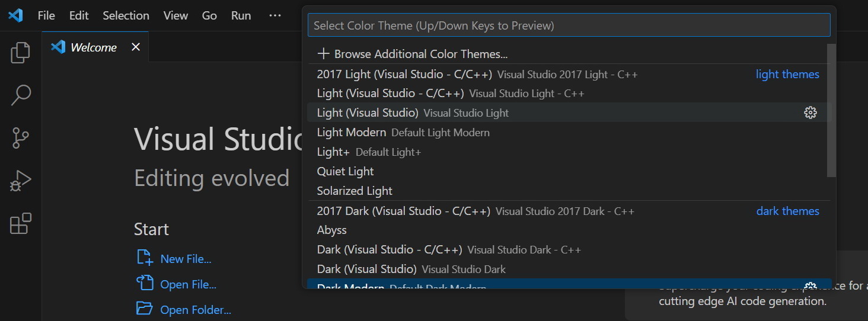Click the VS Code logo icon in title bar

point(15,15)
